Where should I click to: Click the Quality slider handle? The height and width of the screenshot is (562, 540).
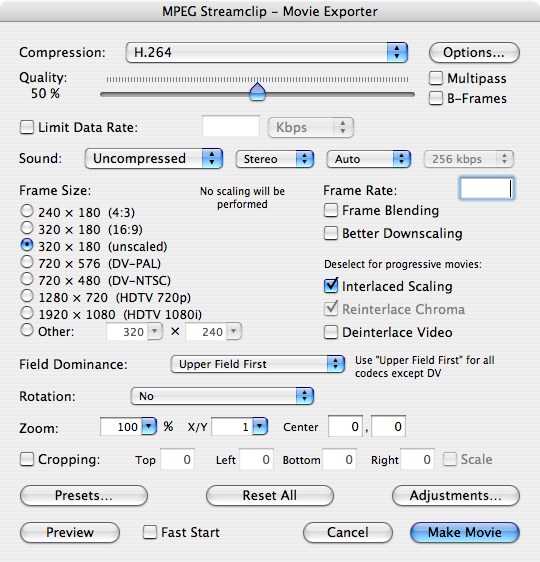click(257, 92)
